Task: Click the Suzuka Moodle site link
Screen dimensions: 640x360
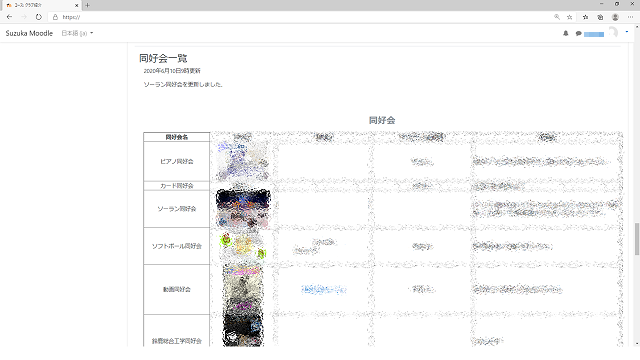Action: [x=29, y=33]
